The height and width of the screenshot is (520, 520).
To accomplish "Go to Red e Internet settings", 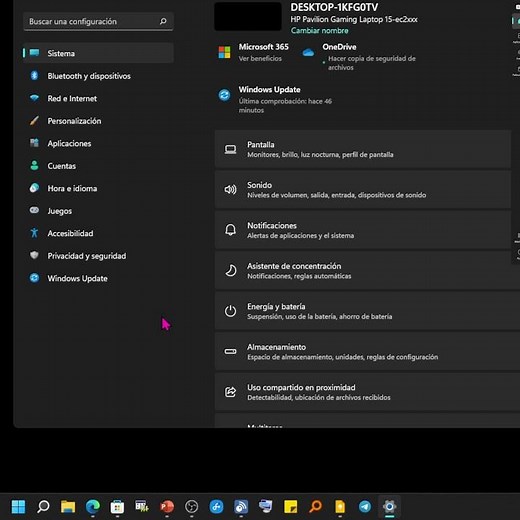I will click(98, 99).
